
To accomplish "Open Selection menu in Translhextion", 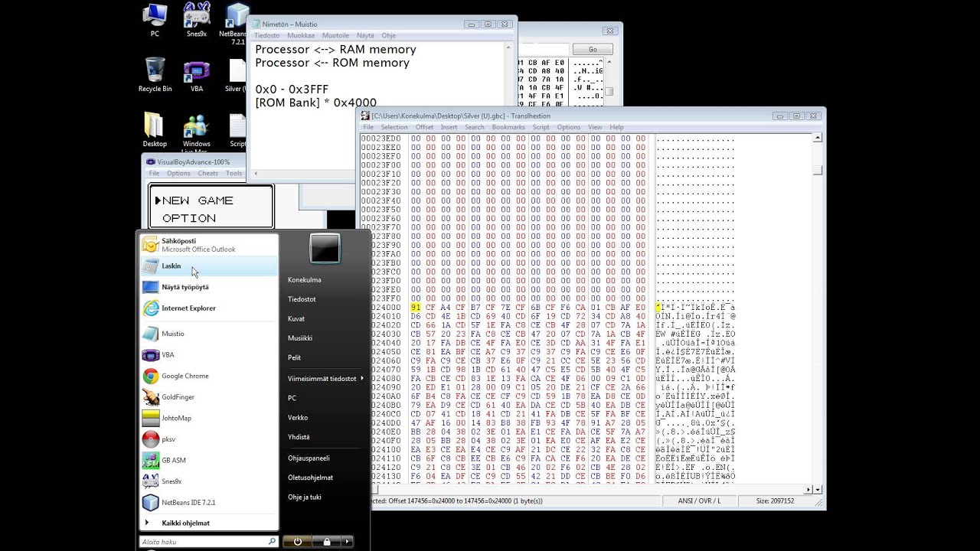I will [394, 127].
